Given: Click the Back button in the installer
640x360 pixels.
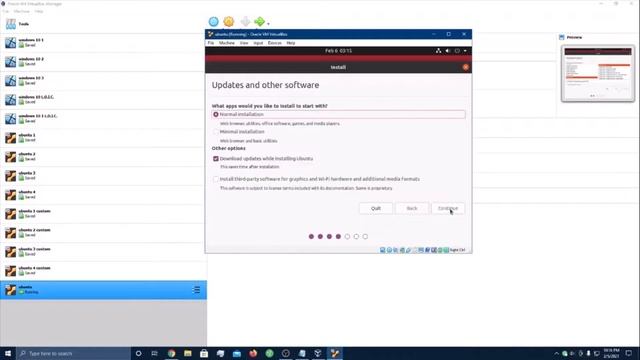Looking at the screenshot, I should (x=412, y=208).
